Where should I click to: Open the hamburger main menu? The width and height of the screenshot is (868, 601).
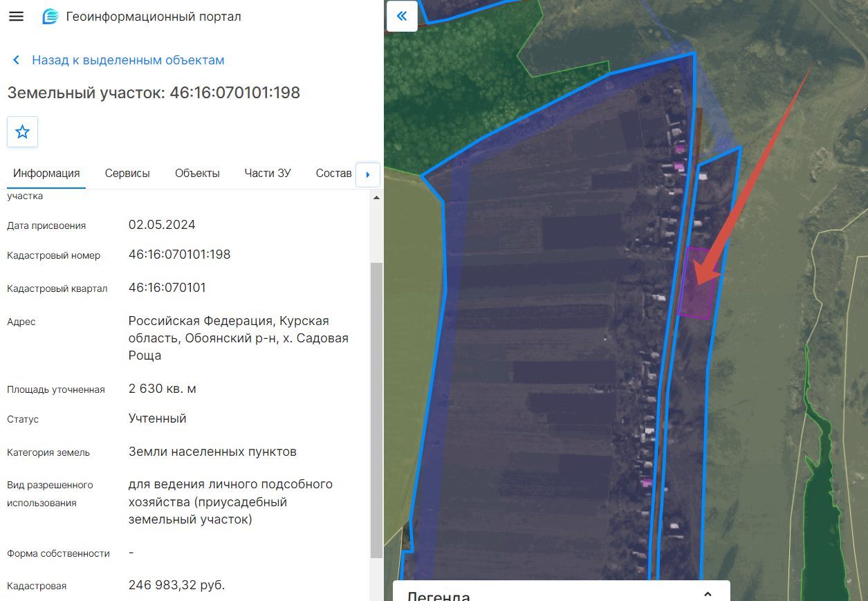click(16, 17)
